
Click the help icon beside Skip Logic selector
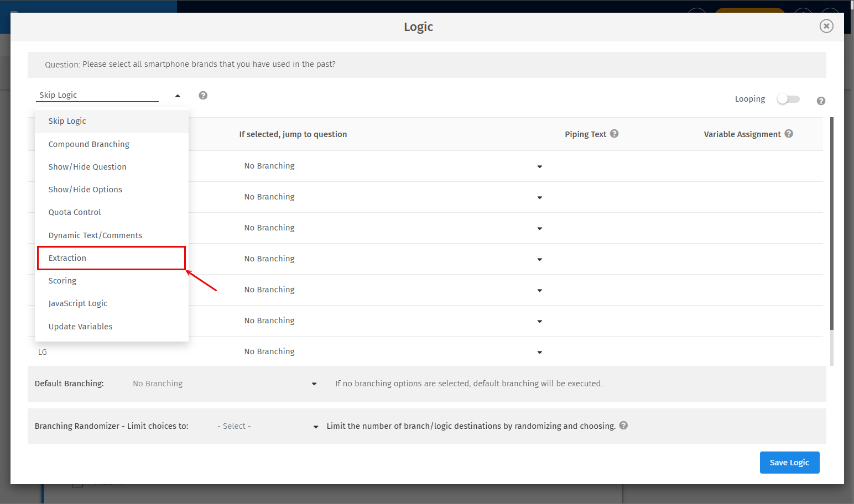[x=203, y=95]
